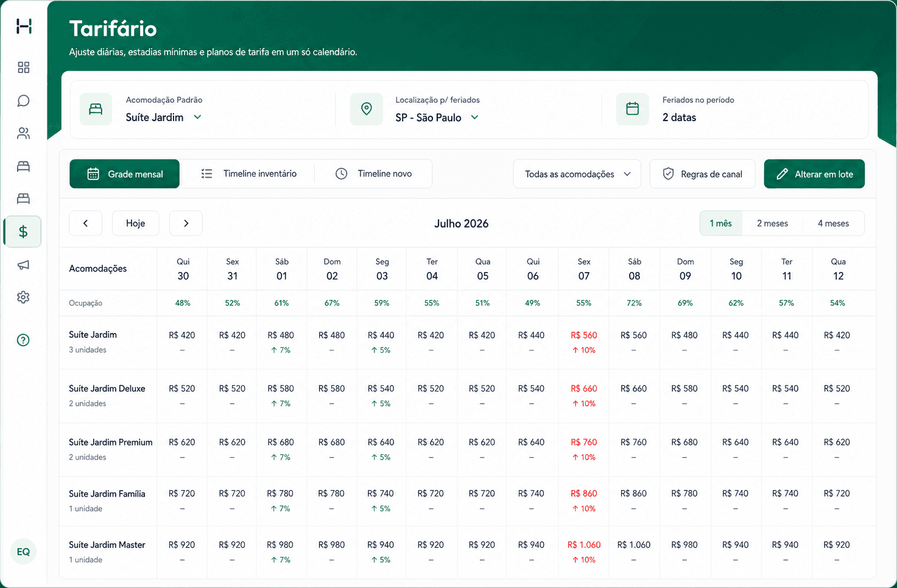Click the H logo in sidebar
The image size is (897, 588).
click(24, 26)
